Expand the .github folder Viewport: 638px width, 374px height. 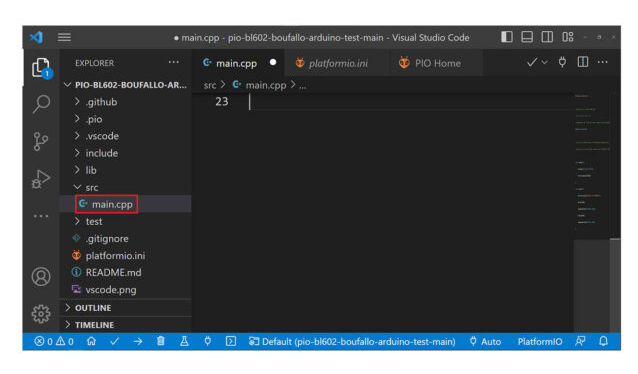point(125,102)
